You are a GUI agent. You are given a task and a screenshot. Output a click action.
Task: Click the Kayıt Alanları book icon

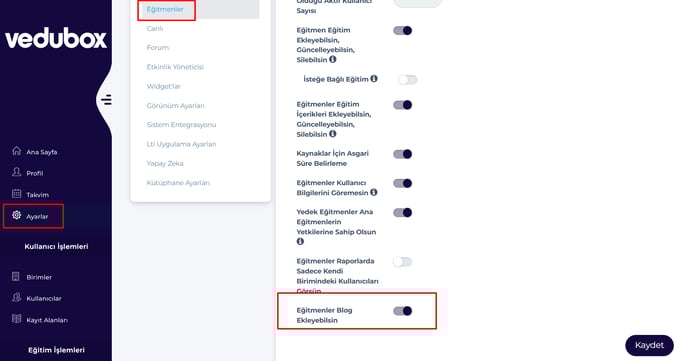coord(16,319)
